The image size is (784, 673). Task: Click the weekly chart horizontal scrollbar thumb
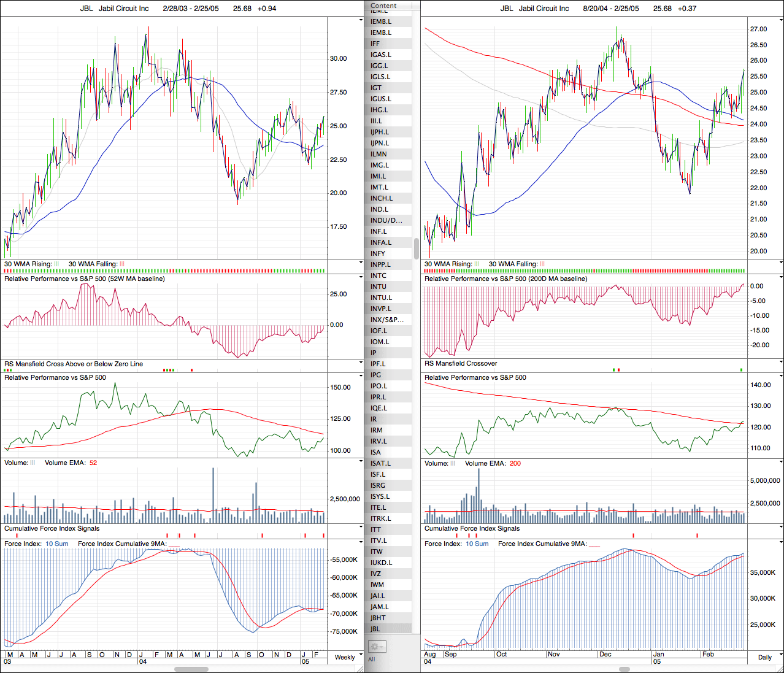191,669
